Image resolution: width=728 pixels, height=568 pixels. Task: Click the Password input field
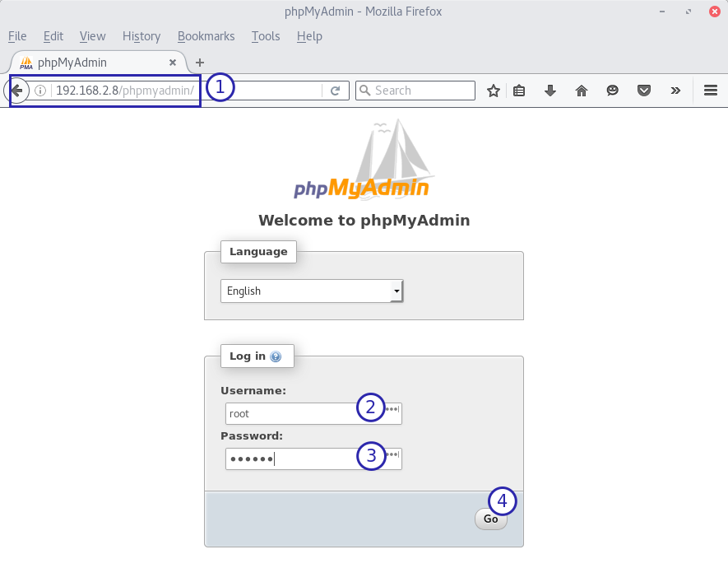(x=313, y=459)
